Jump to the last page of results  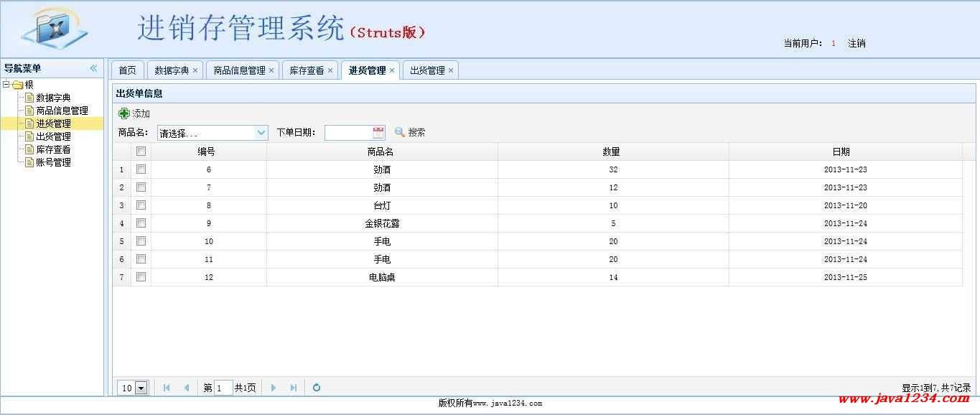[294, 388]
